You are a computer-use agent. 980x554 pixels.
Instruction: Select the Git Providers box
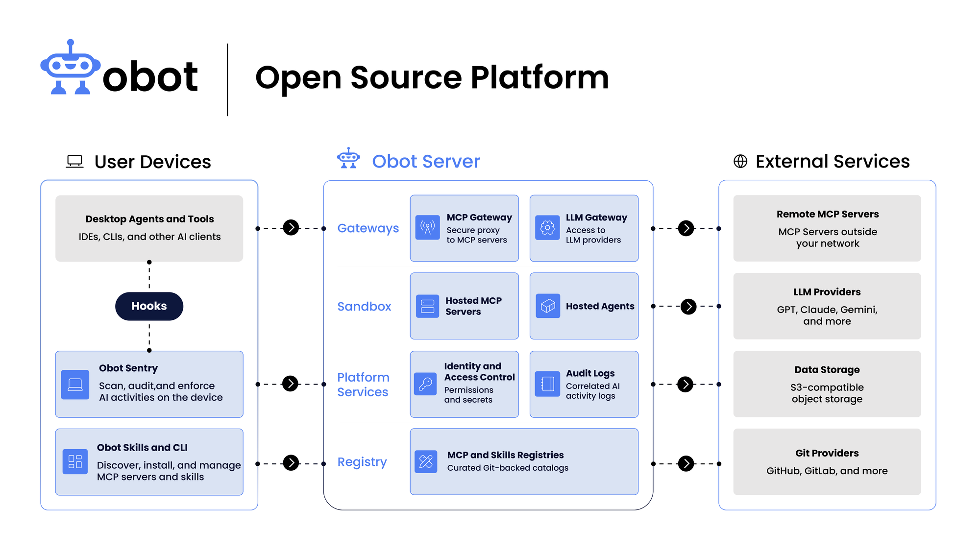827,462
